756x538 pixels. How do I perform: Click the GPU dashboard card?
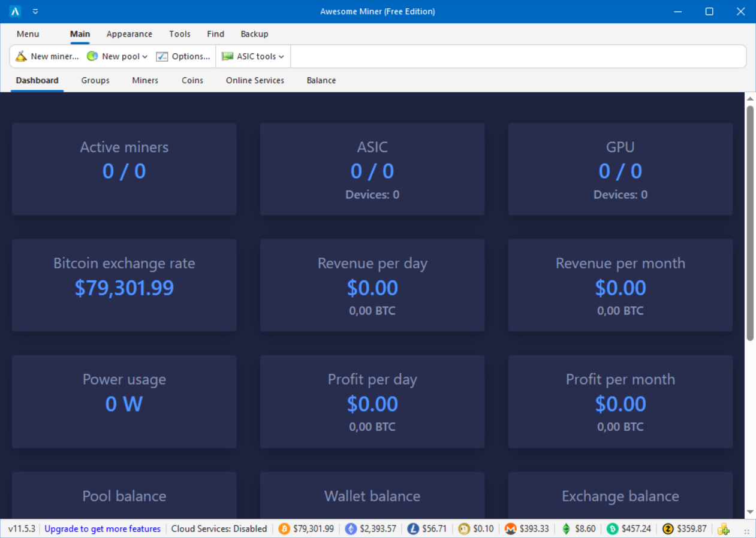(x=621, y=169)
